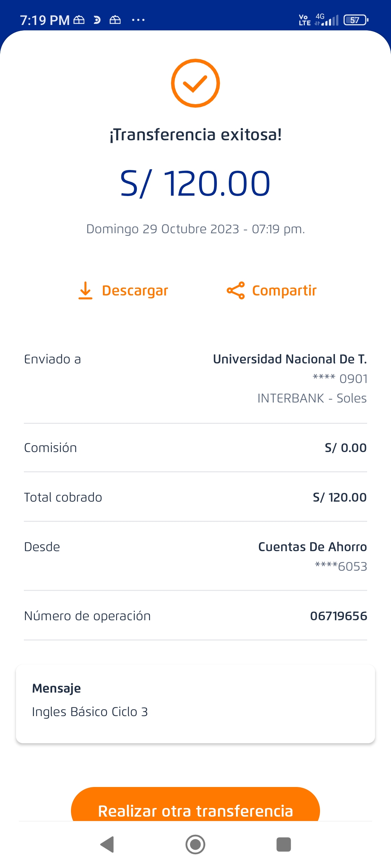391x868 pixels.
Task: Tap the battery indicator in status bar
Action: [356, 20]
